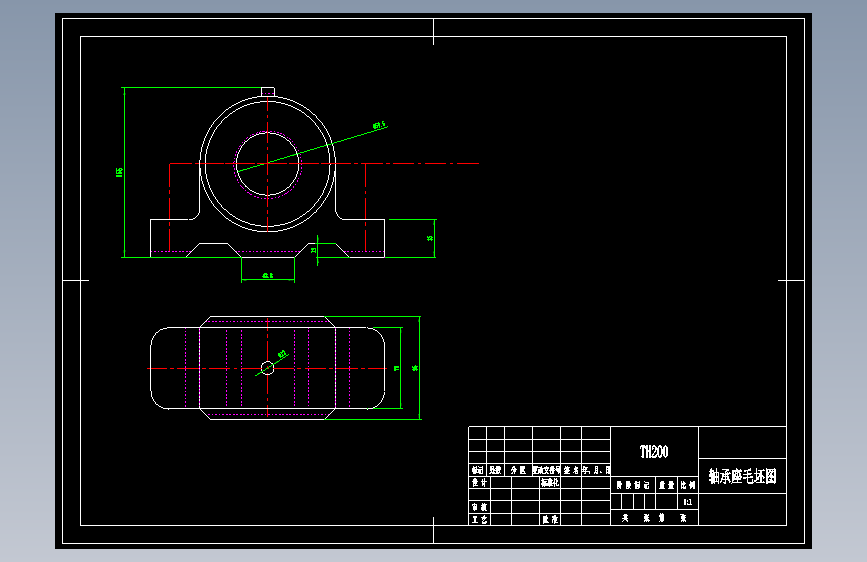Click the 签名 header cell in revision table
The height and width of the screenshot is (562, 867).
point(571,470)
